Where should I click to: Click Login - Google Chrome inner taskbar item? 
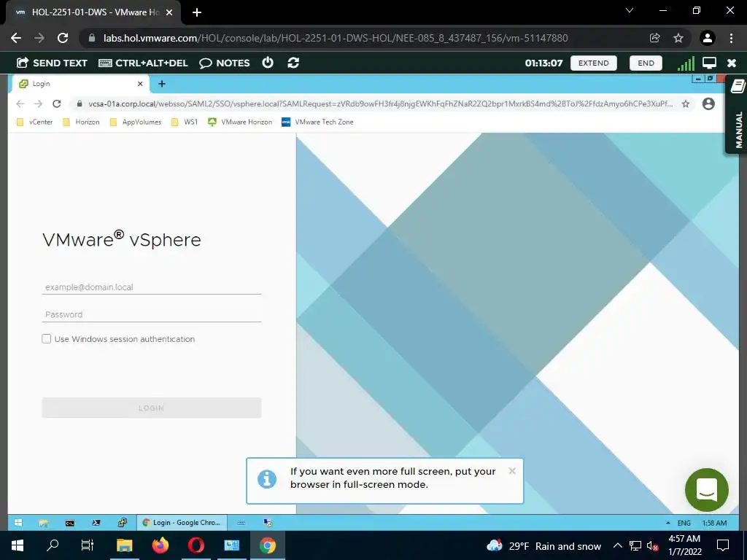tap(182, 522)
